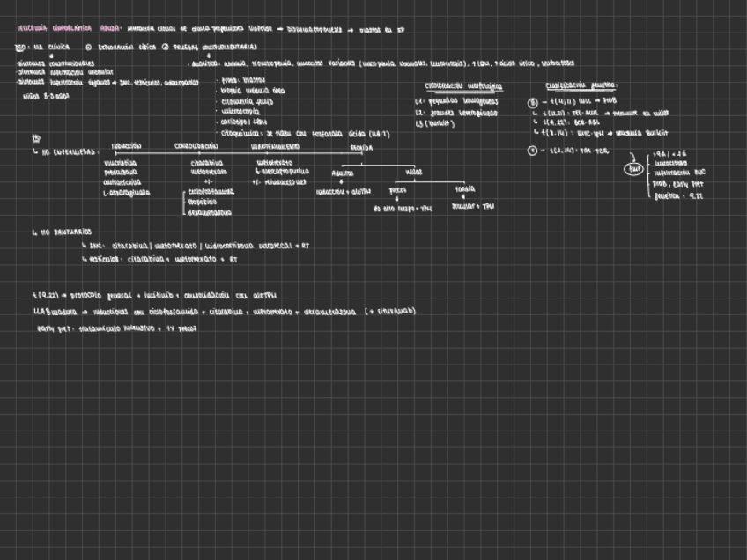Viewport: 747px width, 560px height.
Task: Click the "Niños" branch under Recaída
Action: pyautogui.click(x=413, y=173)
